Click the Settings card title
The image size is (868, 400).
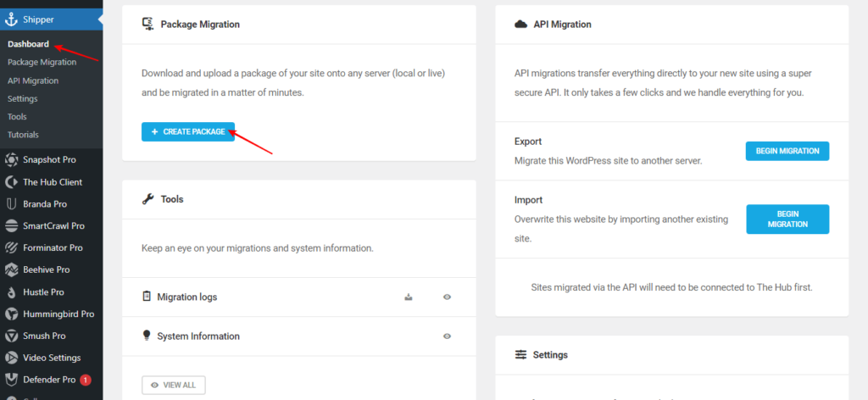coord(550,354)
